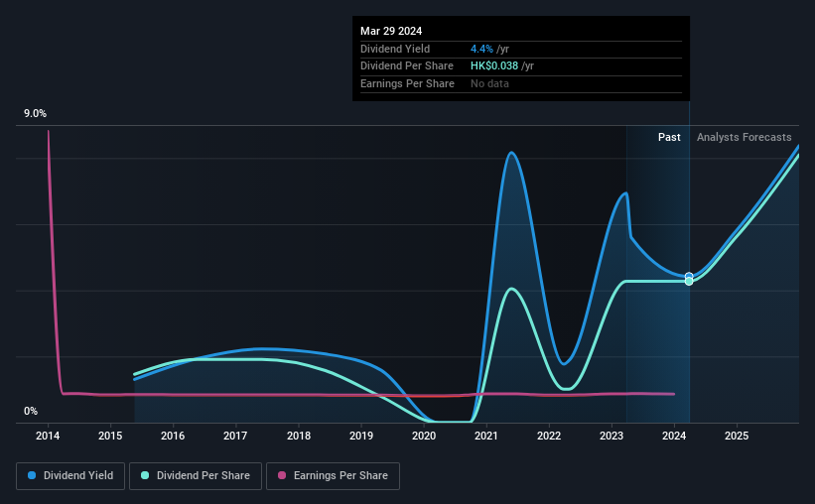Click the 2025 x-axis label

coord(737,436)
